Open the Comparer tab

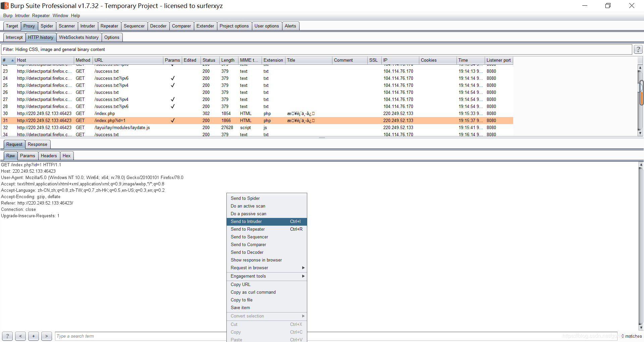click(181, 26)
